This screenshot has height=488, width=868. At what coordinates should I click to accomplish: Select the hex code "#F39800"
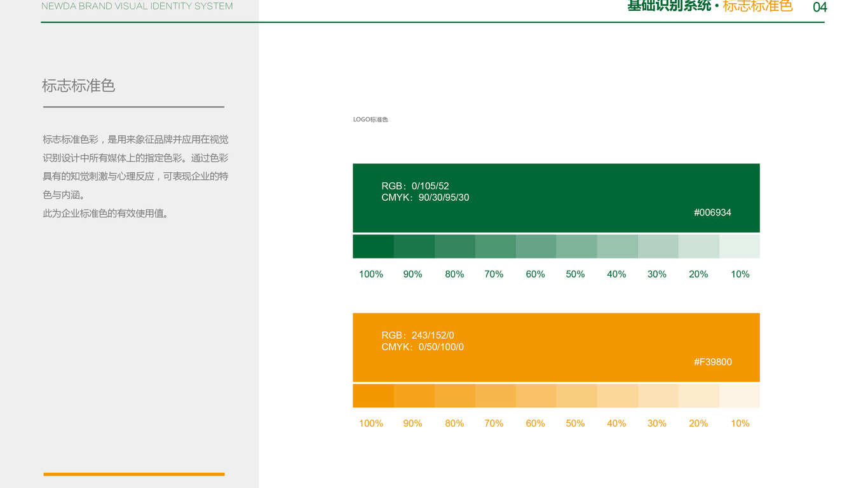[712, 362]
